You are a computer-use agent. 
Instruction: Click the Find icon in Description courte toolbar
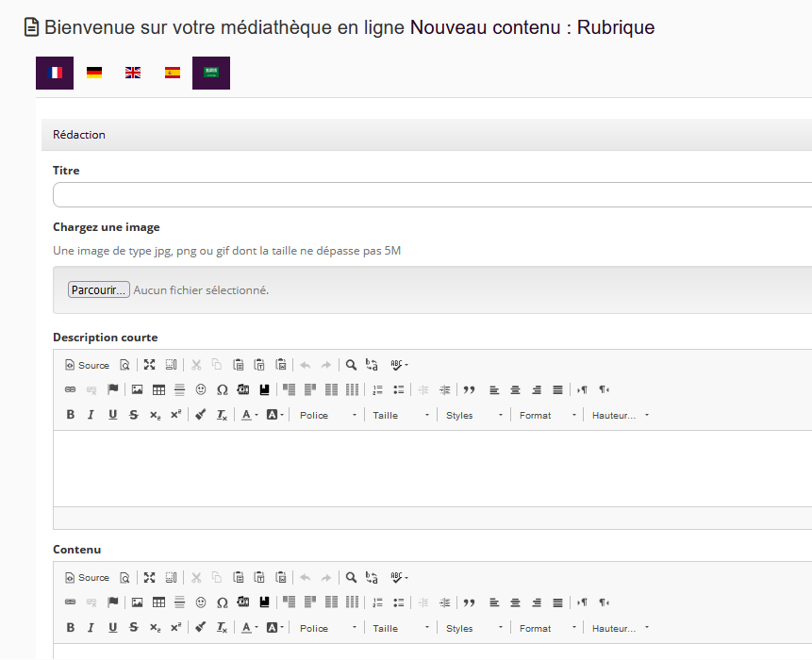pos(351,366)
